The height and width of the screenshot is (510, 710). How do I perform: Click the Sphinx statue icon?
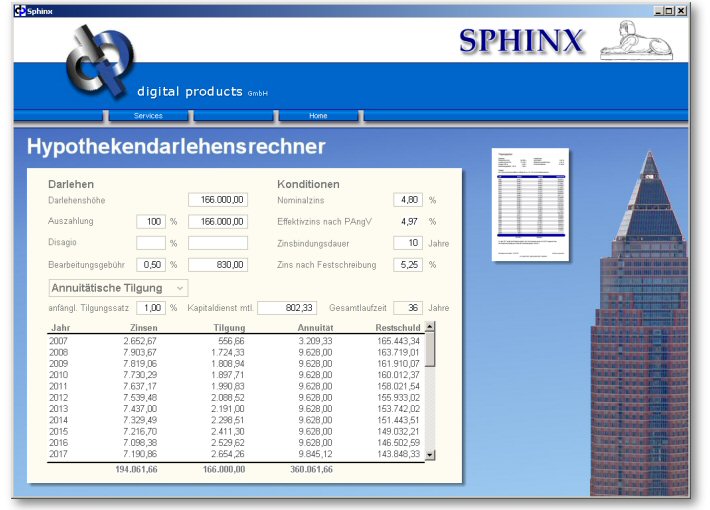click(x=636, y=41)
